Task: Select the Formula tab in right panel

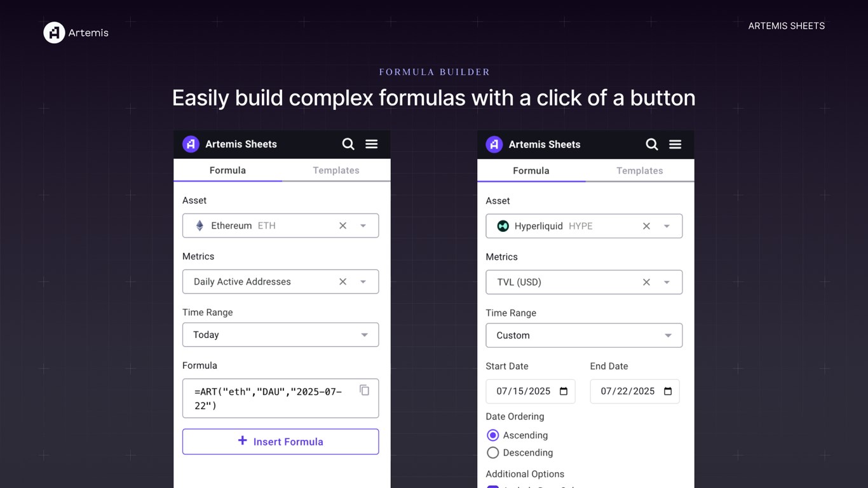Action: (x=531, y=170)
